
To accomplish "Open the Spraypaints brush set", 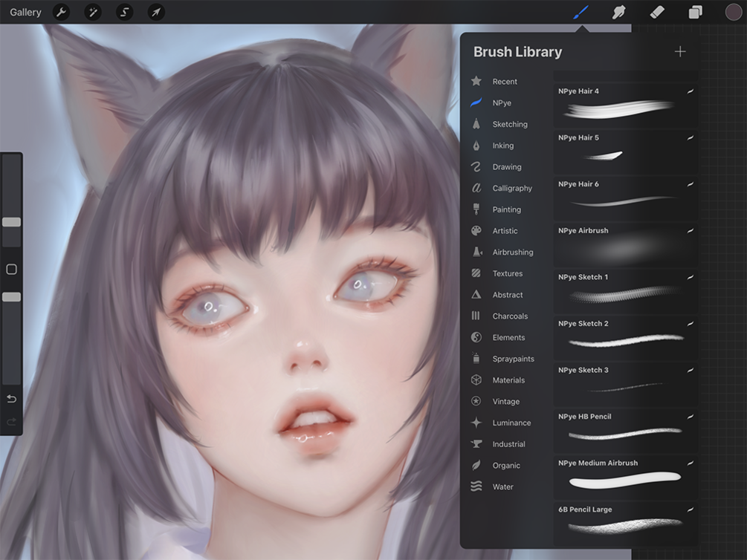I will point(506,359).
